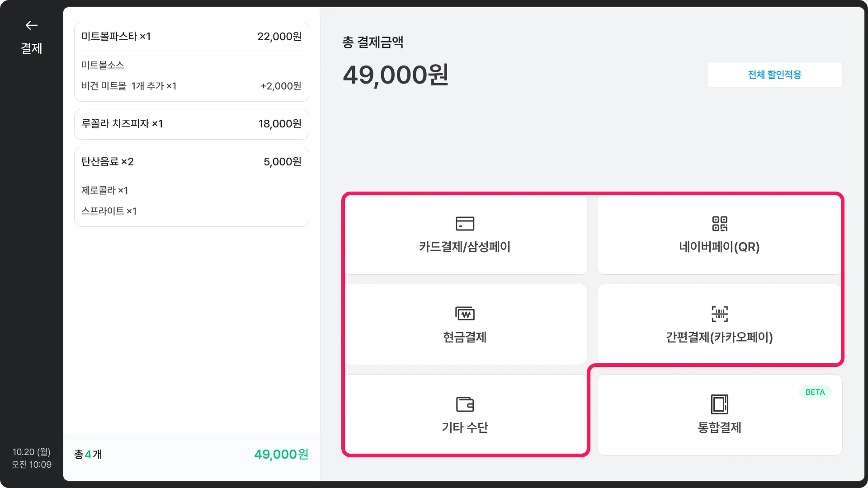This screenshot has height=488, width=868.
Task: Click the back arrow icon
Action: click(31, 25)
